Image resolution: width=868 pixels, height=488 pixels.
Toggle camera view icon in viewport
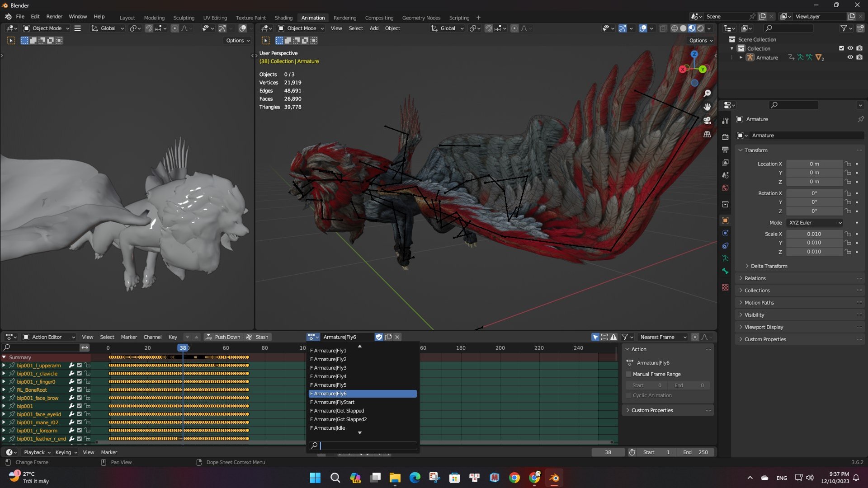(707, 121)
